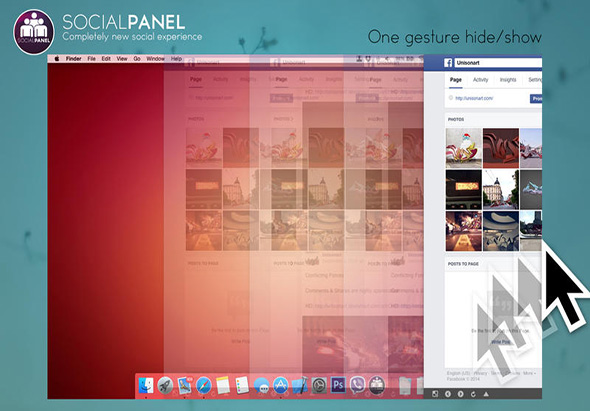
Task: Open Safari compass icon in Dock
Action: click(x=204, y=385)
